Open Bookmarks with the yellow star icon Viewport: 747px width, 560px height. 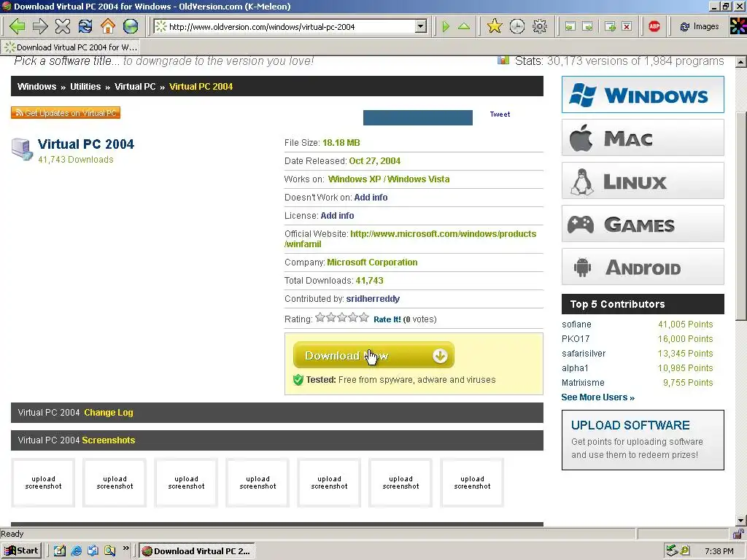495,26
